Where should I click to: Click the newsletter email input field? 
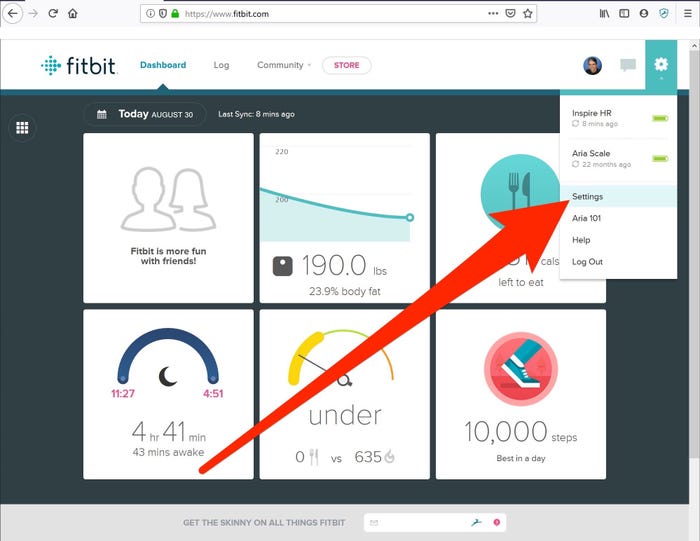[x=435, y=522]
